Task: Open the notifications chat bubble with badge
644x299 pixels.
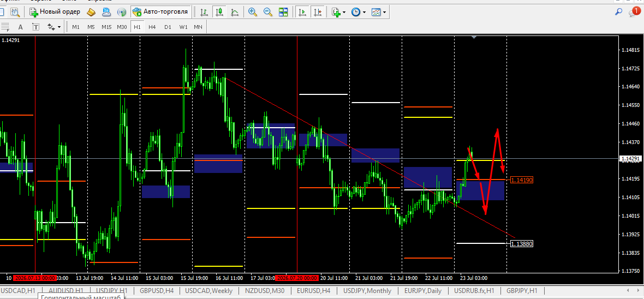Action: click(635, 12)
